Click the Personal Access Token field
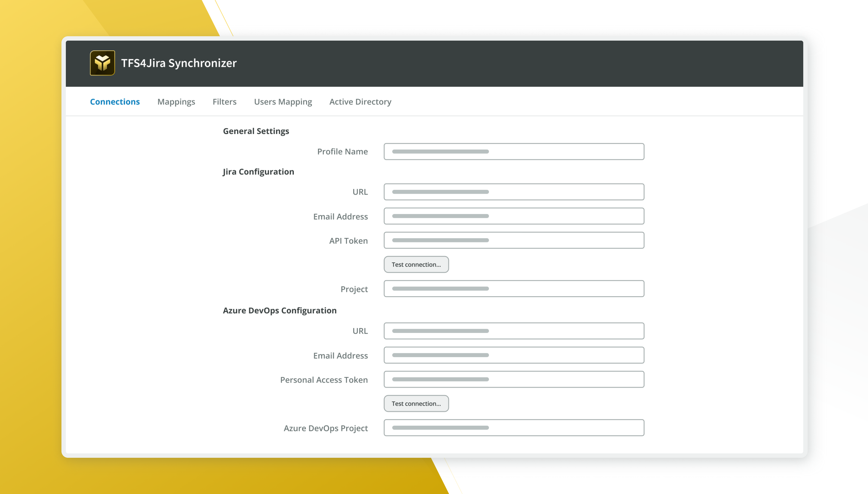Image resolution: width=868 pixels, height=494 pixels. 514,379
